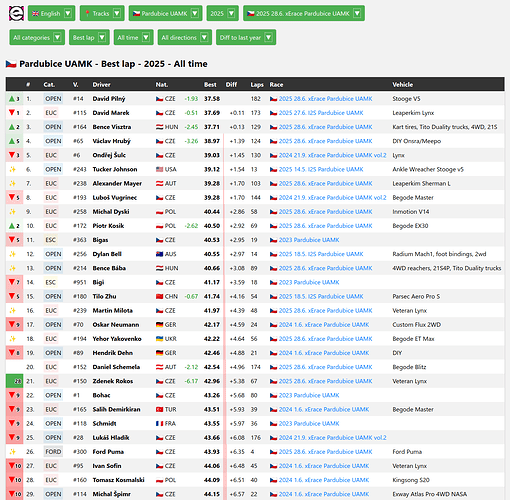Open 2025 27.6. I2S Pardubice UAMK race link
510x500 pixels.
[321, 113]
